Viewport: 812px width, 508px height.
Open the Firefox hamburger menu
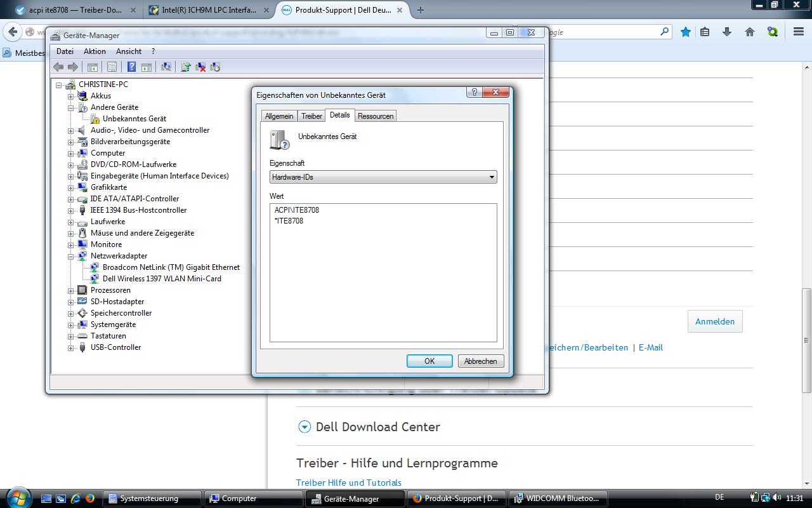799,32
